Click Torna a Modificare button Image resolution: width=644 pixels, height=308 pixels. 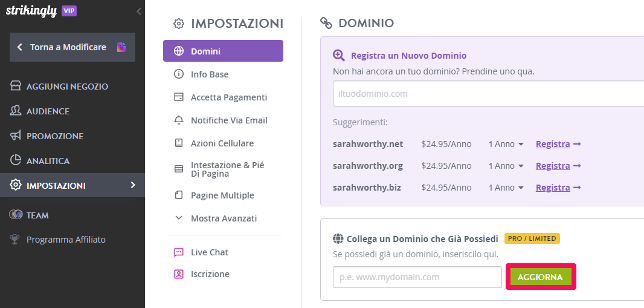point(72,47)
